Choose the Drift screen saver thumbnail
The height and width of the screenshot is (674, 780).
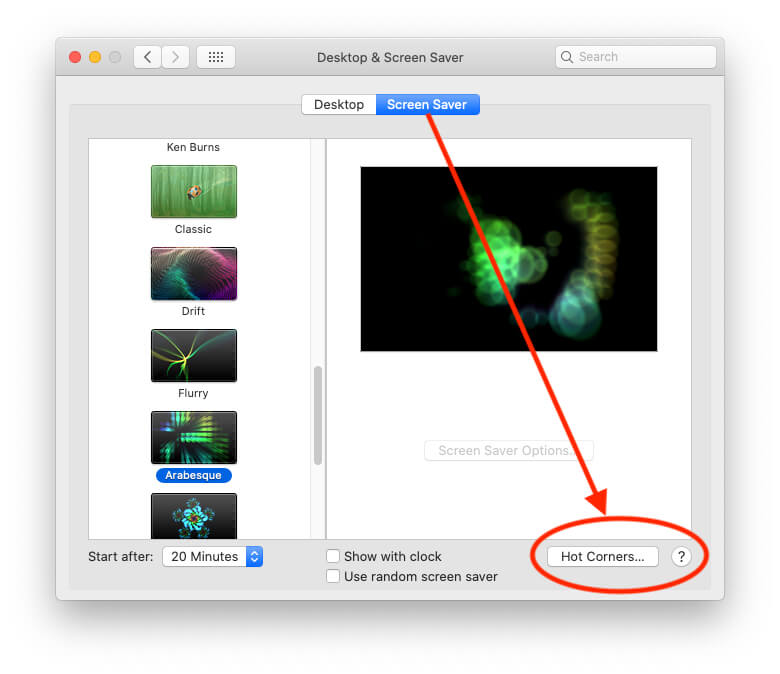(x=194, y=274)
